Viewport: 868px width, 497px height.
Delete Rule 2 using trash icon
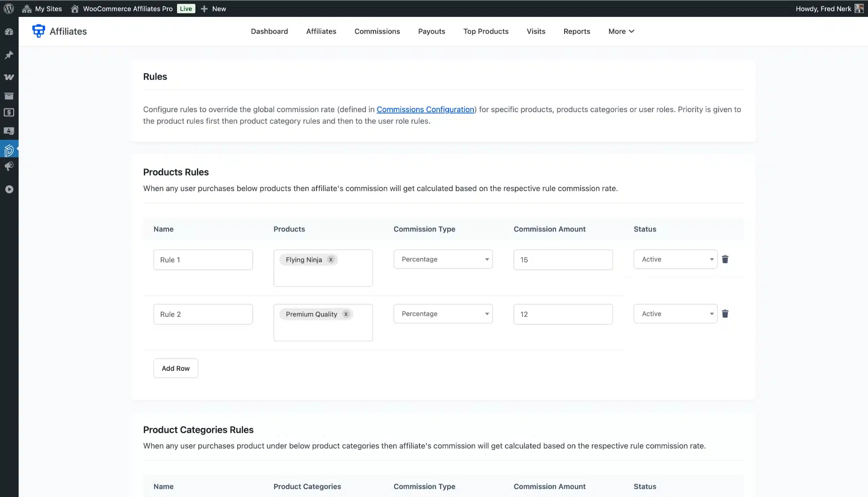[725, 313]
